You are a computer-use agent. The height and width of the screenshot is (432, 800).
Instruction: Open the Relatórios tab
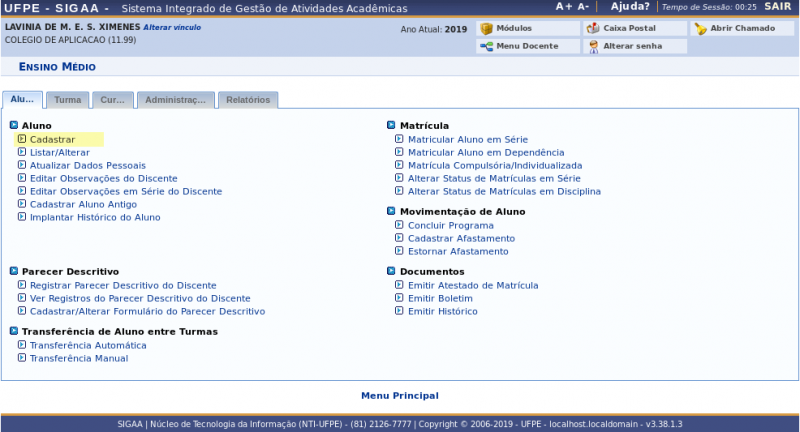[248, 100]
